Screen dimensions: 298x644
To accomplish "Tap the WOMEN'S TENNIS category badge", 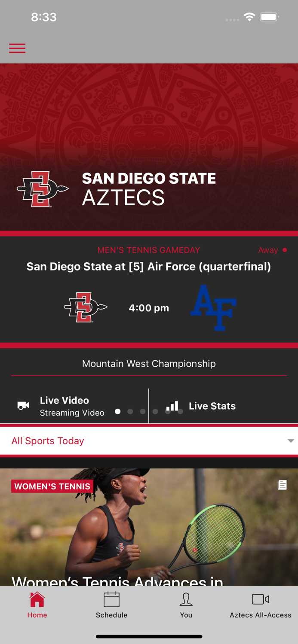I will point(52,486).
